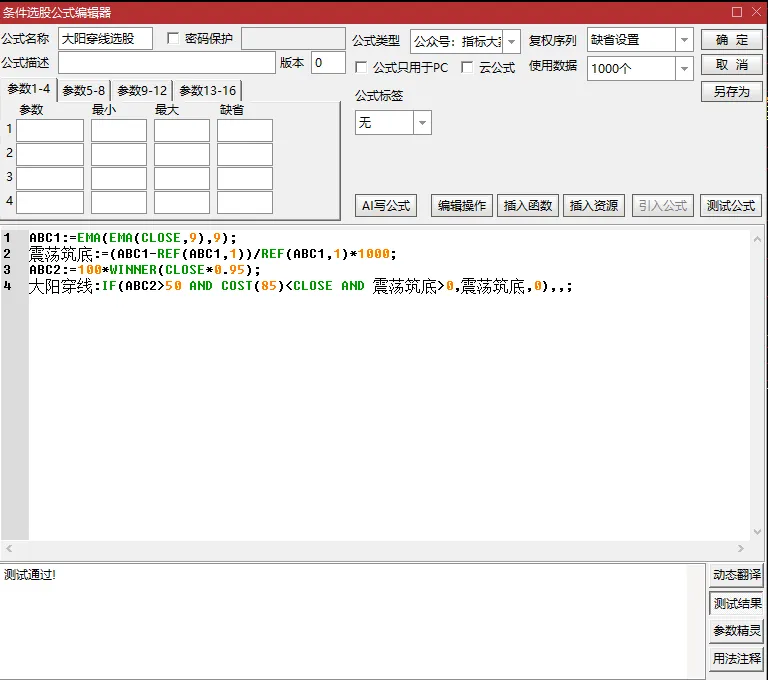The image size is (768, 680).
Task: Switch to the 参数5-8 tab
Action: (84, 91)
